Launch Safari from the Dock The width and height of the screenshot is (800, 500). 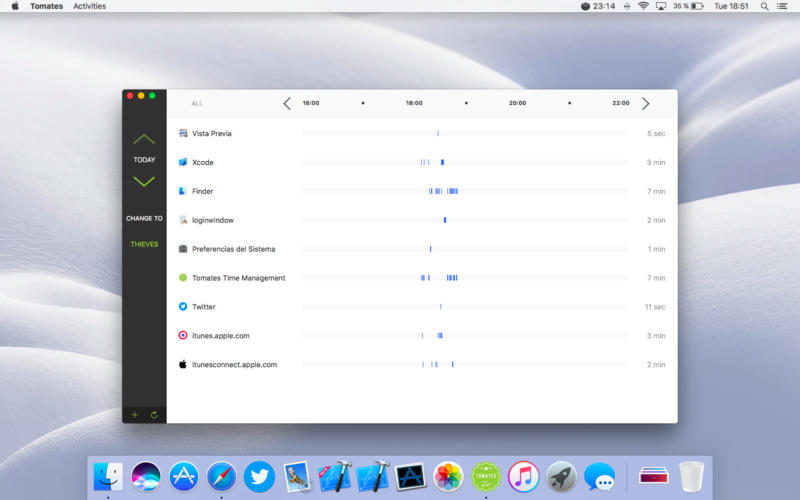pos(221,477)
